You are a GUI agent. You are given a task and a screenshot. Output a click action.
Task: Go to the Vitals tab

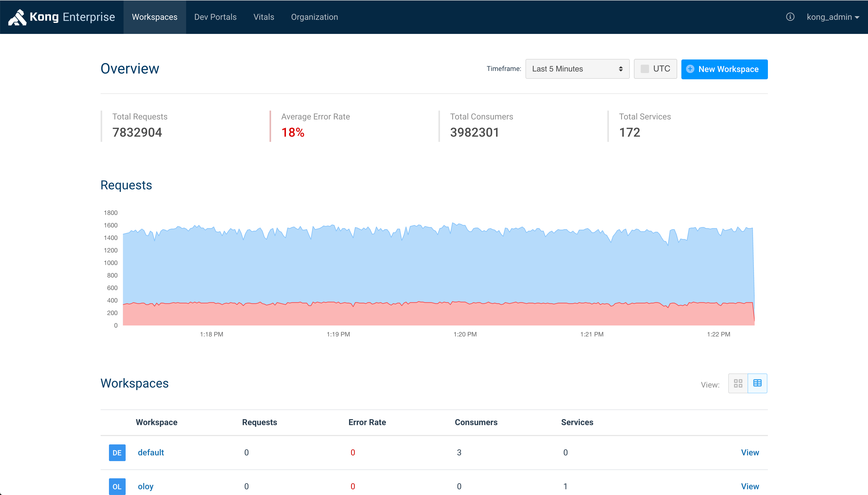click(x=264, y=17)
